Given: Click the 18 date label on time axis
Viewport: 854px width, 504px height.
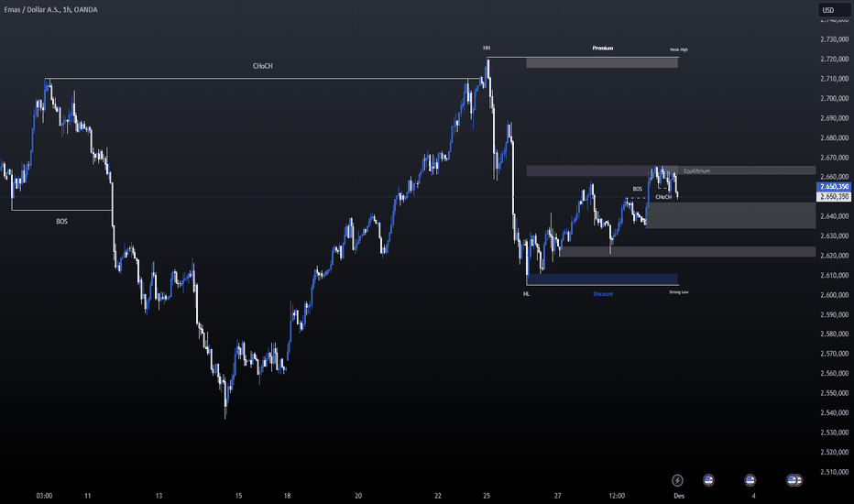Looking at the screenshot, I should click(x=287, y=496).
